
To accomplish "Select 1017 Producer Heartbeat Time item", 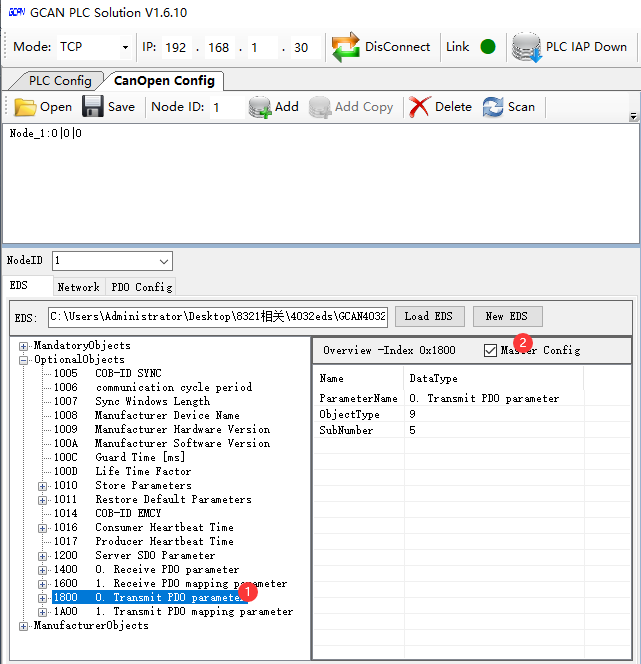I will pos(164,542).
